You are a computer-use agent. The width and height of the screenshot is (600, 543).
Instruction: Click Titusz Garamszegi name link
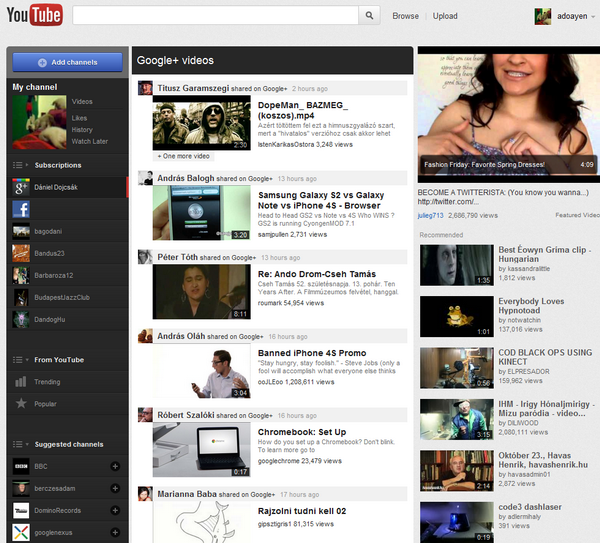click(x=193, y=88)
